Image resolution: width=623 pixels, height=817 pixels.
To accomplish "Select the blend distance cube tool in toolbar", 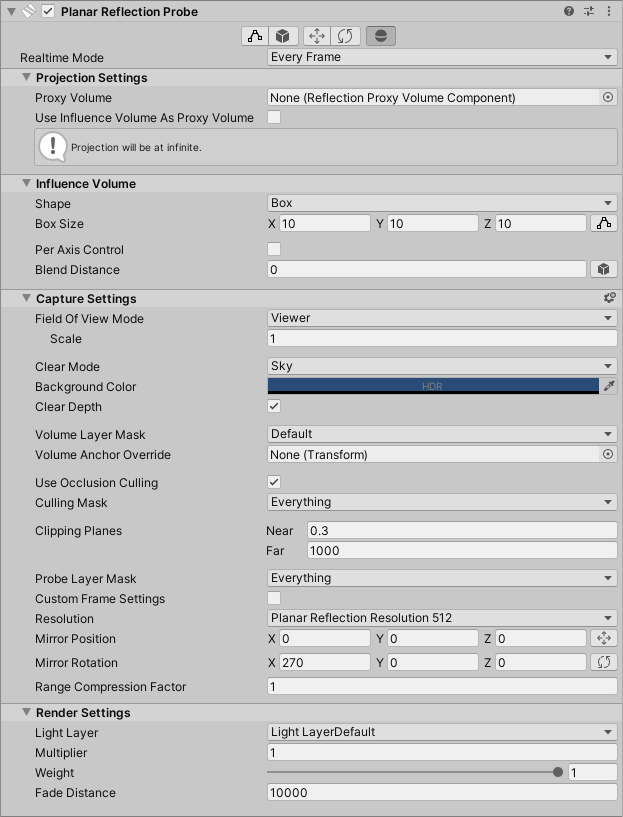I will point(285,36).
